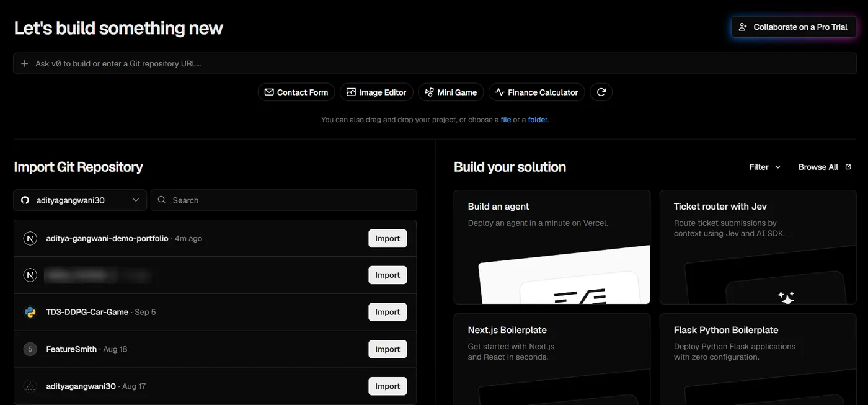
Task: Click the Build your solution heading
Action: point(510,167)
